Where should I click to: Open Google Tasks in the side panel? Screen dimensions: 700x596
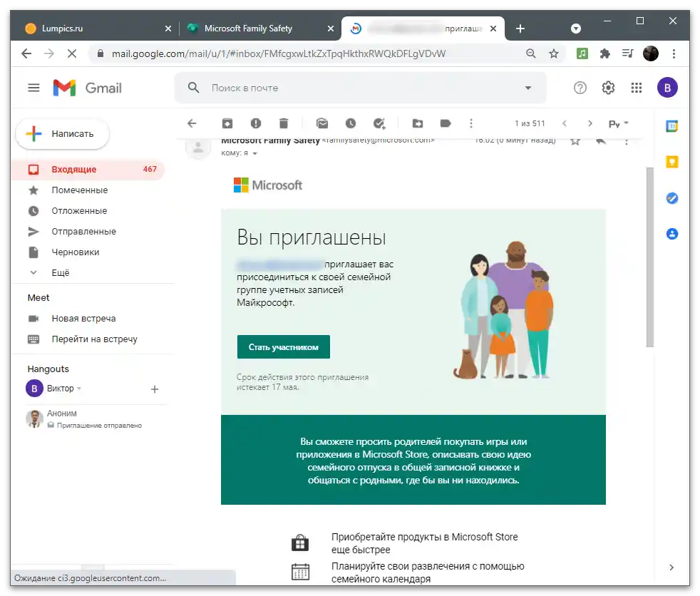point(672,197)
